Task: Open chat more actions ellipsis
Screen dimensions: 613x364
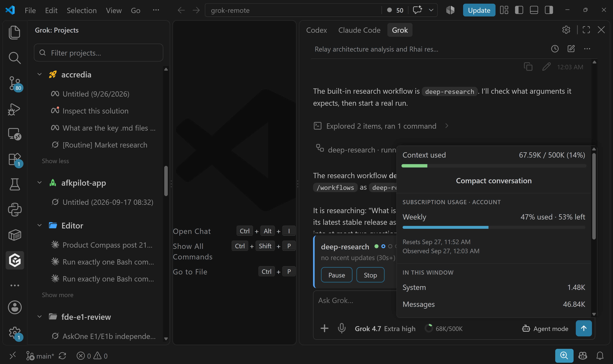Action: [x=587, y=49]
